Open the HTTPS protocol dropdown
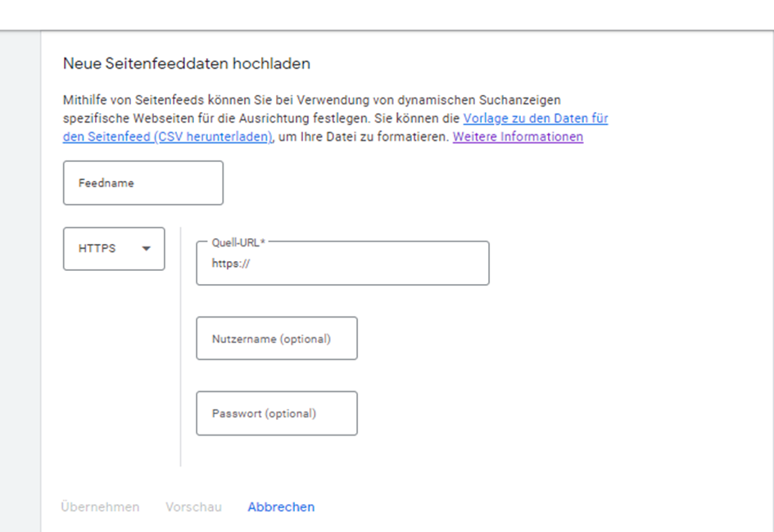This screenshot has width=774, height=532. pos(114,249)
